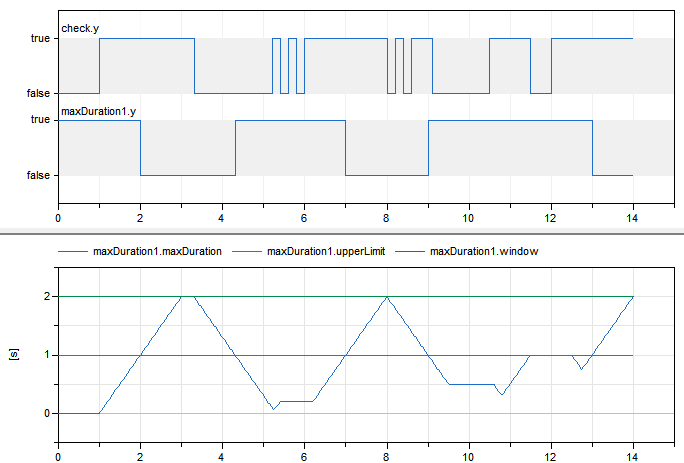Click the line sample beside maxDuration1.maxDuration legend
Screen dimensions: 684x463
tap(73, 251)
